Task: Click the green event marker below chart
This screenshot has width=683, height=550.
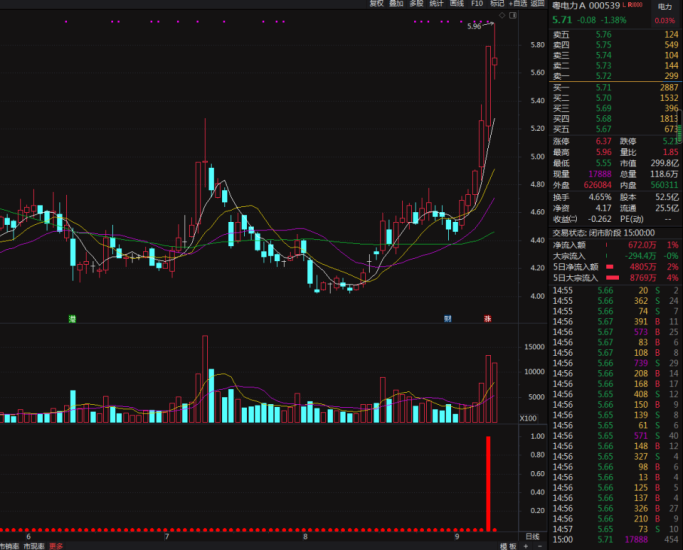Action: [x=72, y=318]
